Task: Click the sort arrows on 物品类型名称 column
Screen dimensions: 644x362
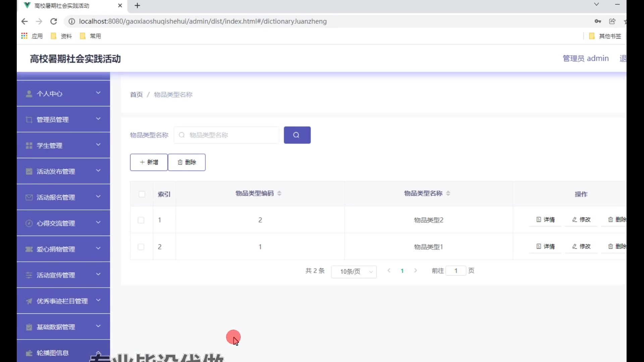Action: tap(448, 193)
